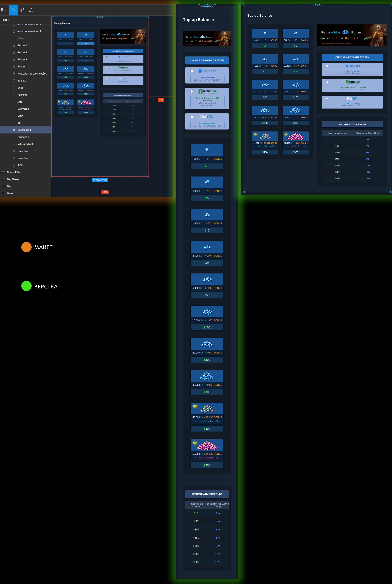Click frame icon of Chaos Rifts

coord(4,172)
